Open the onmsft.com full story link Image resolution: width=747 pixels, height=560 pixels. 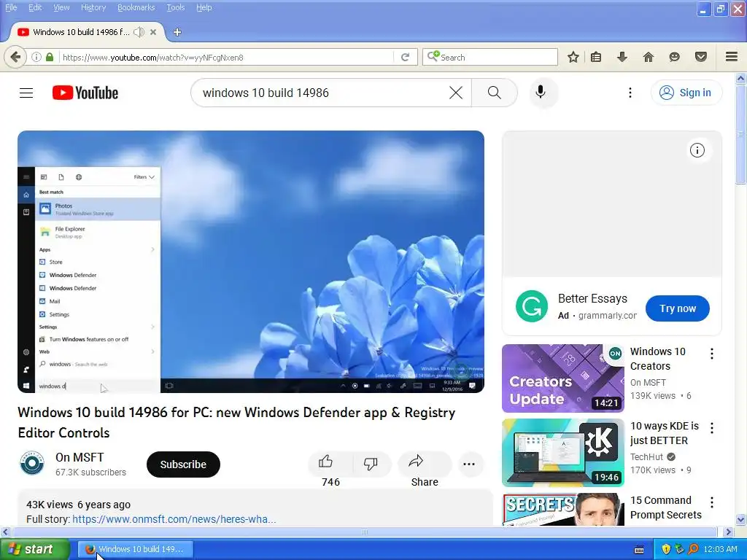tap(174, 519)
